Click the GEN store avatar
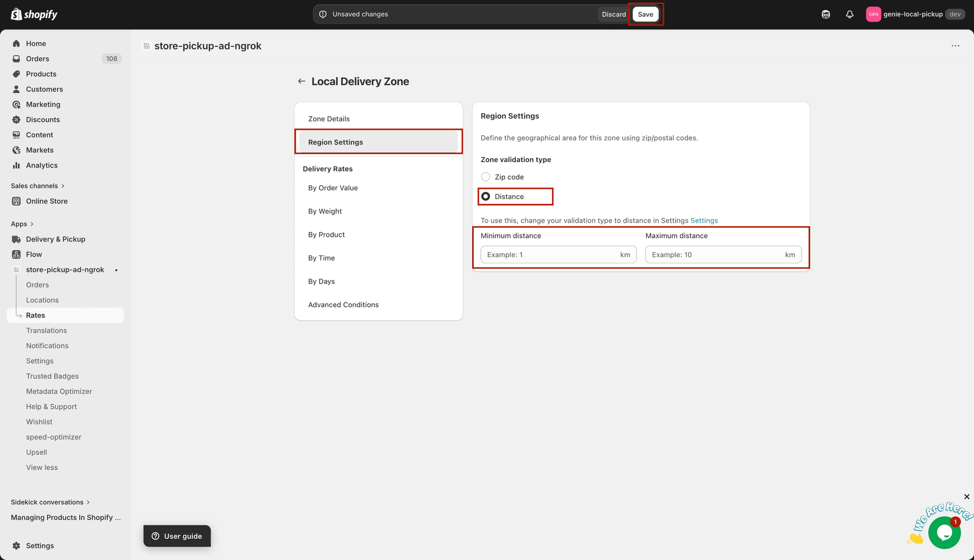Viewport: 974px width, 560px height. point(874,14)
